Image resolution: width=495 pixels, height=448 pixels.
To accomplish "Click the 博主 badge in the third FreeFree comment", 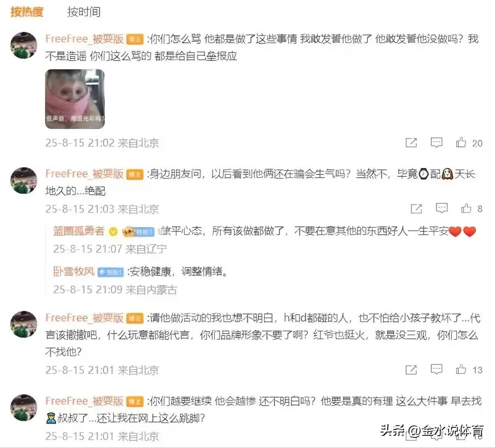I will [x=135, y=319].
